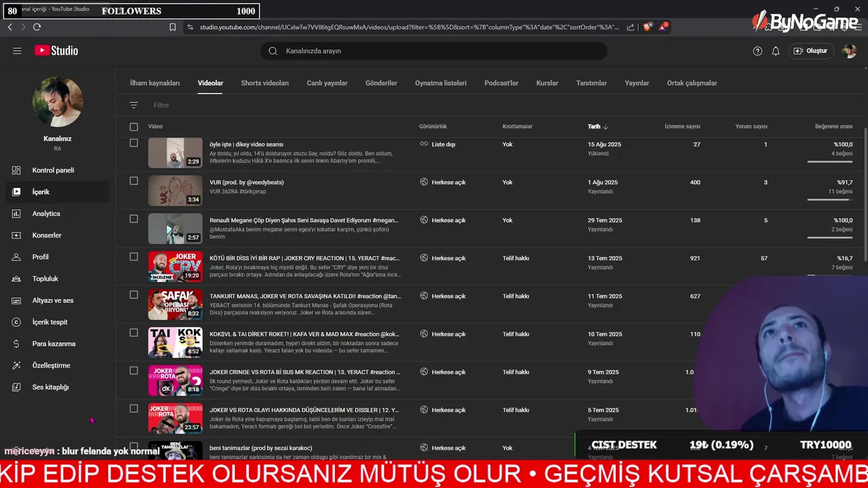Switch to the Podcast'ler tab
This screenshot has height=488, width=868.
(x=501, y=83)
